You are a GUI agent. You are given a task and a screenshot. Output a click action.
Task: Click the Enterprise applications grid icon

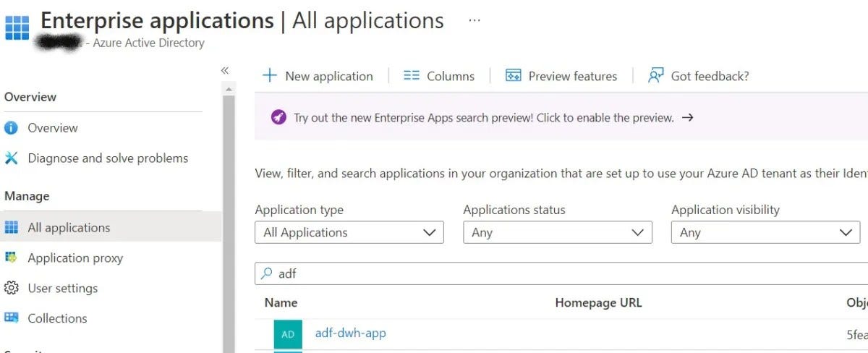point(17,27)
